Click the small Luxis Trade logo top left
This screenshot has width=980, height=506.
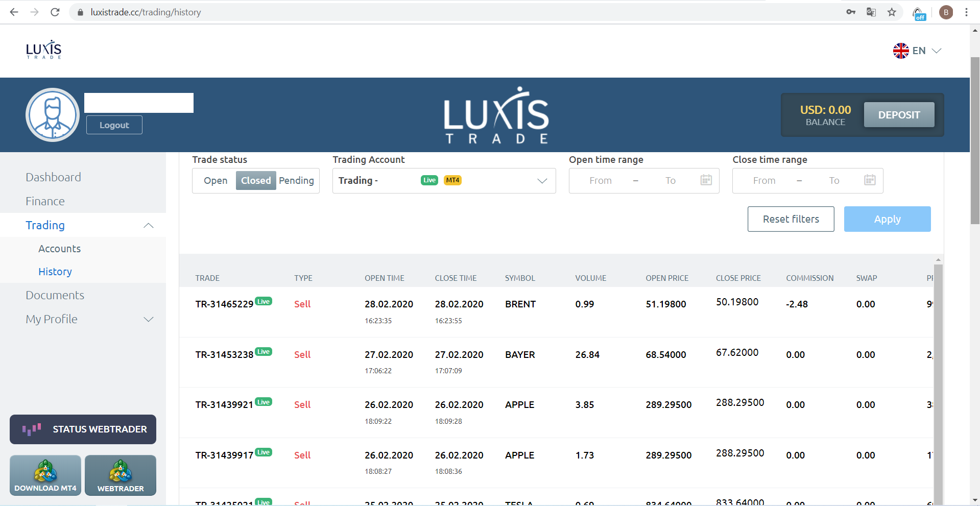tap(43, 50)
